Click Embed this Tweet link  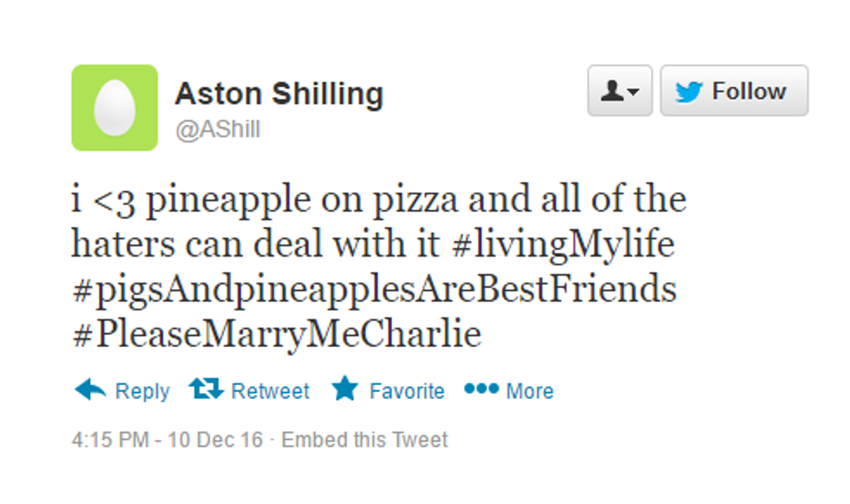[364, 440]
